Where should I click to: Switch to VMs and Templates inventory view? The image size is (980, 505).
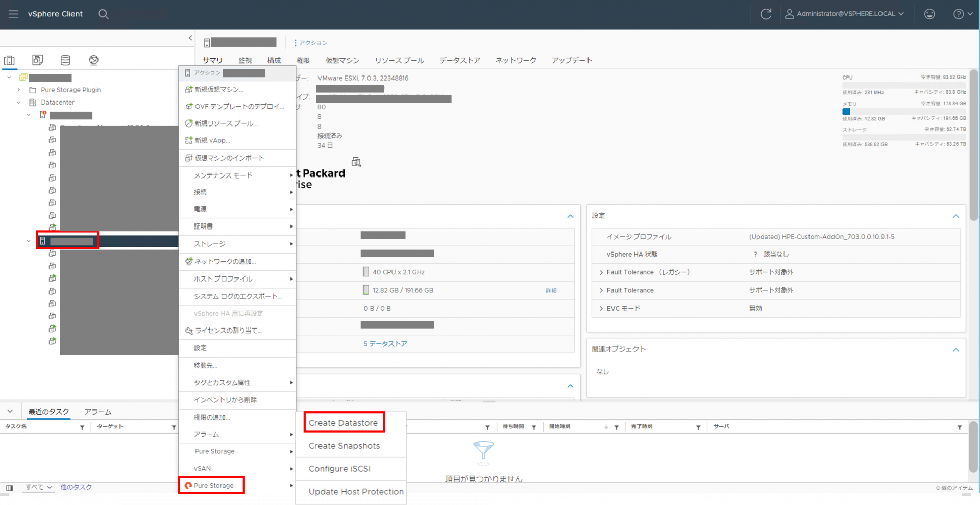point(37,60)
